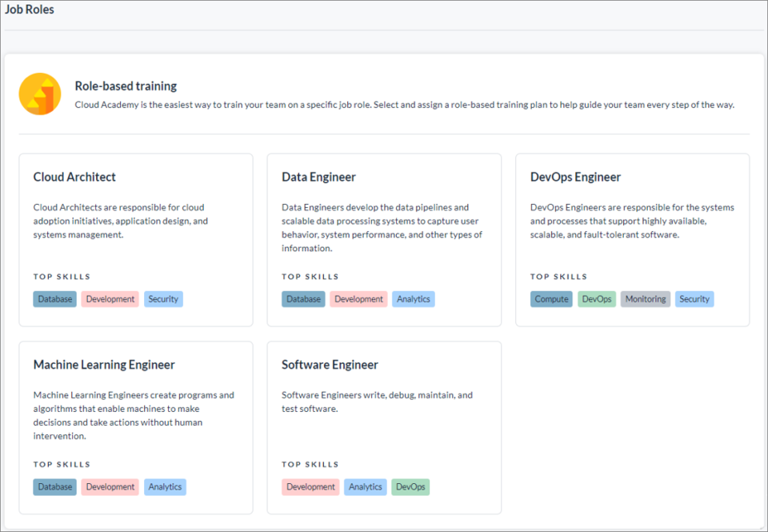This screenshot has height=532, width=768.
Task: Select DevOps tag in Software Engineer card
Action: pos(410,487)
